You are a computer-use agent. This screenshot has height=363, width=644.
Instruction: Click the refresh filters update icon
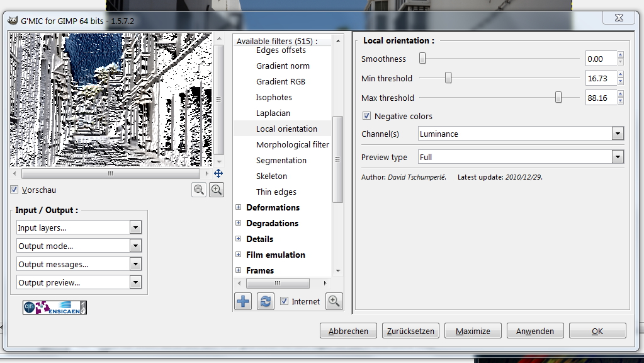coord(266,301)
